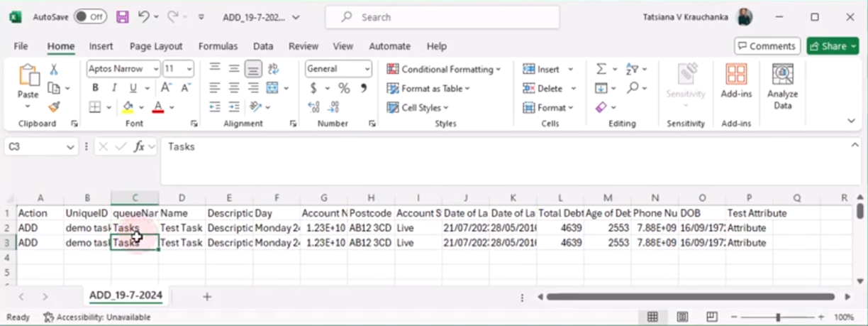868x326 pixels.
Task: Click the Add-ins icon
Action: click(736, 80)
